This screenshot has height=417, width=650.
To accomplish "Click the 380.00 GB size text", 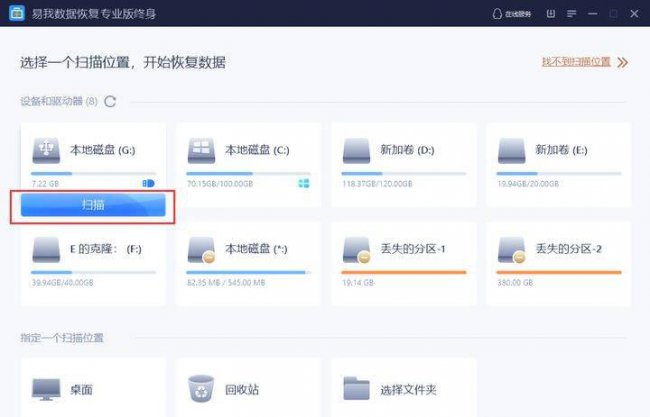I will coord(515,283).
